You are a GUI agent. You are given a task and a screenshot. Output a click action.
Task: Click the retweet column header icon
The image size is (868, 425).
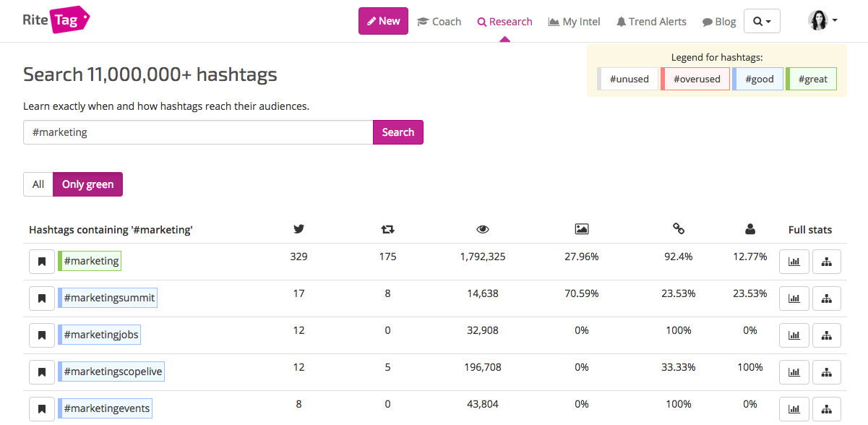click(x=387, y=229)
